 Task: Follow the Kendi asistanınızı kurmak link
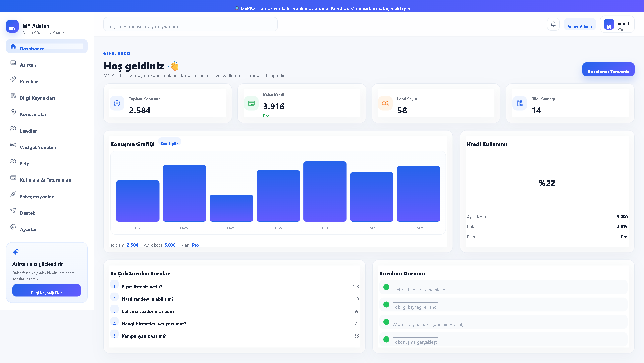(370, 8)
